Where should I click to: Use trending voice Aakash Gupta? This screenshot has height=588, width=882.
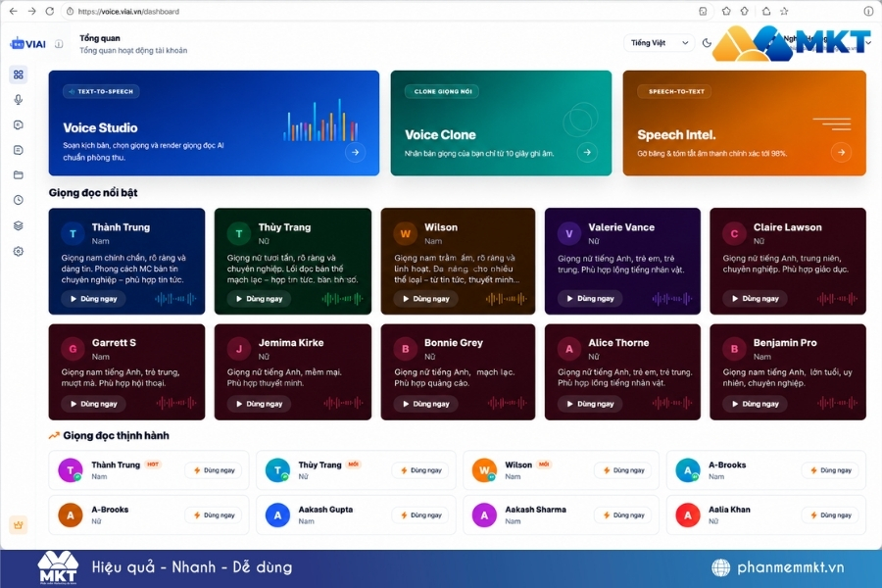tap(421, 514)
